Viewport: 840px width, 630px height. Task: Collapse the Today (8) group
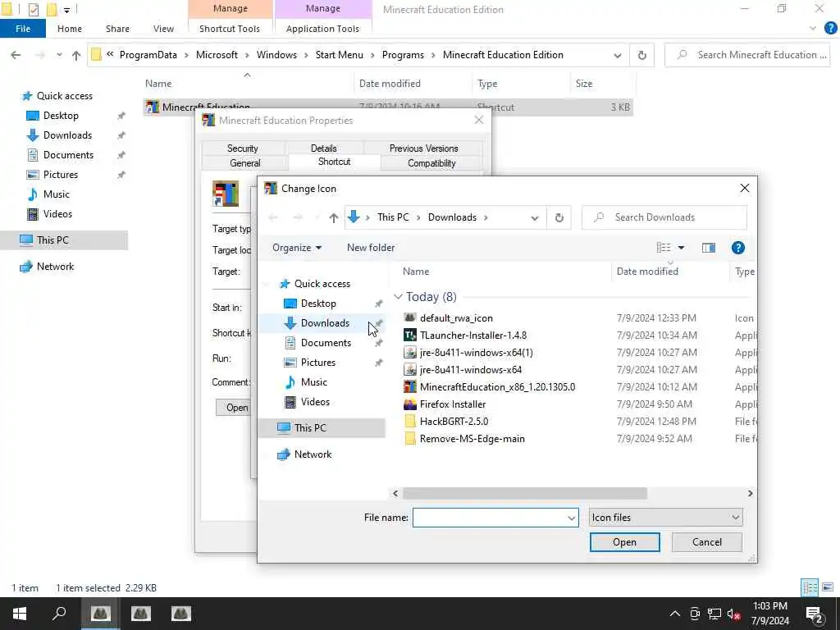pyautogui.click(x=398, y=297)
